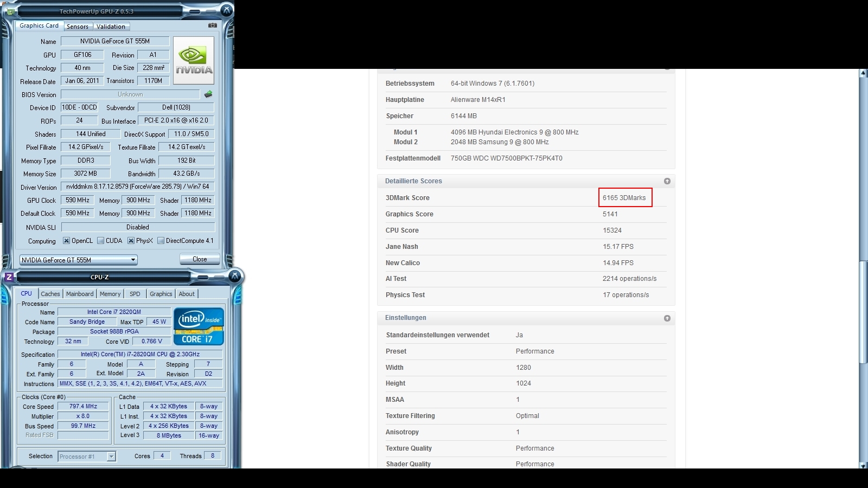Enable the DirectCompute 4.1 checkbox
The image size is (868, 488).
[x=161, y=241]
